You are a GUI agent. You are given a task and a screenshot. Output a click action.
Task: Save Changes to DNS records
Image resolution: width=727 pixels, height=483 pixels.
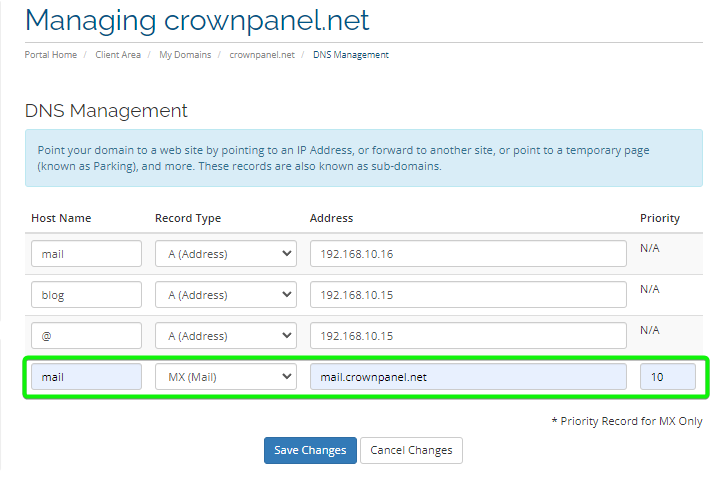pyautogui.click(x=310, y=450)
